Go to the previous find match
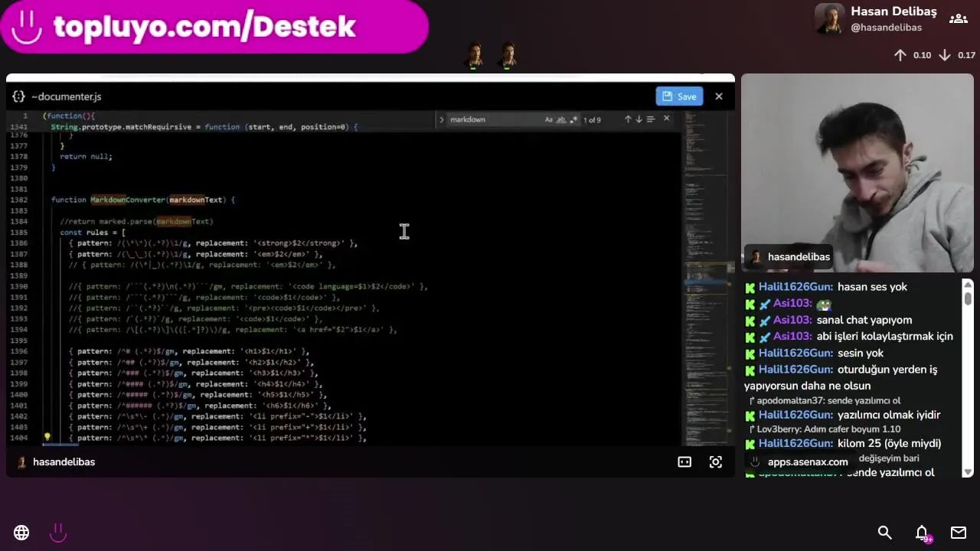This screenshot has height=551, width=980. (x=628, y=119)
